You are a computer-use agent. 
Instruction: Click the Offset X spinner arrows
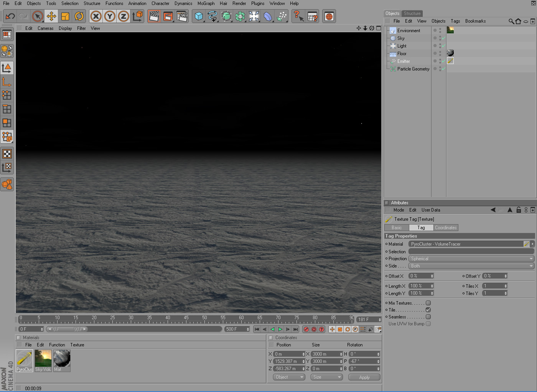tap(432, 276)
